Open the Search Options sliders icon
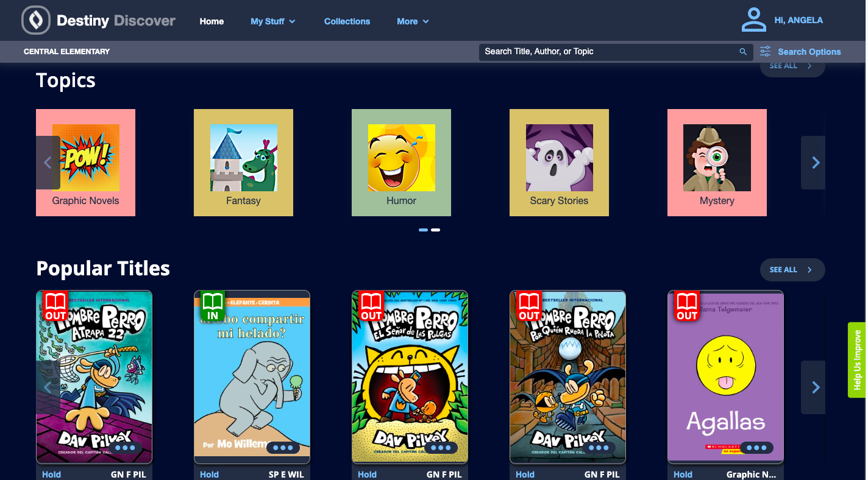Image resolution: width=868 pixels, height=480 pixels. (x=765, y=52)
